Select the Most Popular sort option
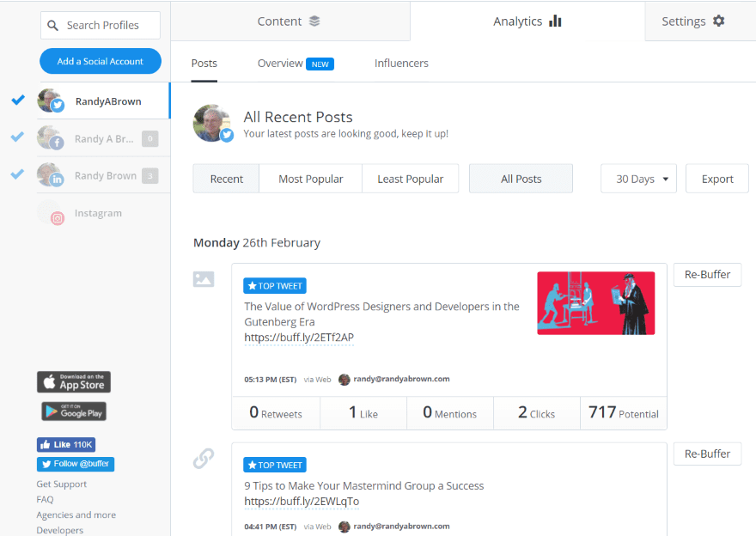Screen dimensions: 756x536 [310, 179]
